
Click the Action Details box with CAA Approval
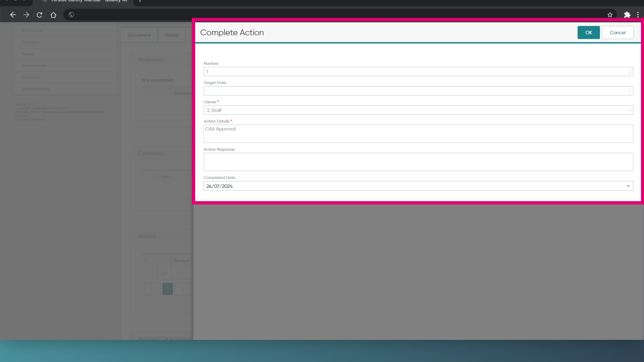click(x=418, y=134)
